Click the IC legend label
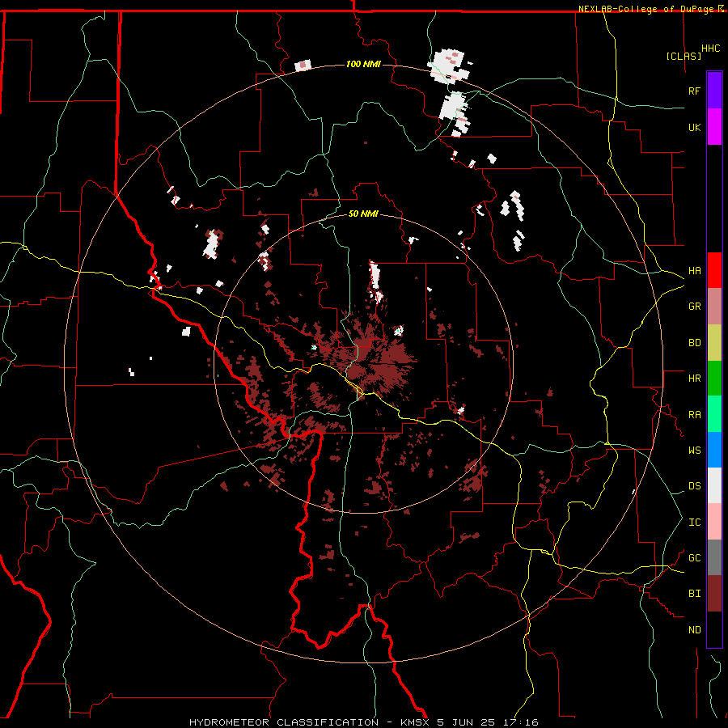 [694, 523]
